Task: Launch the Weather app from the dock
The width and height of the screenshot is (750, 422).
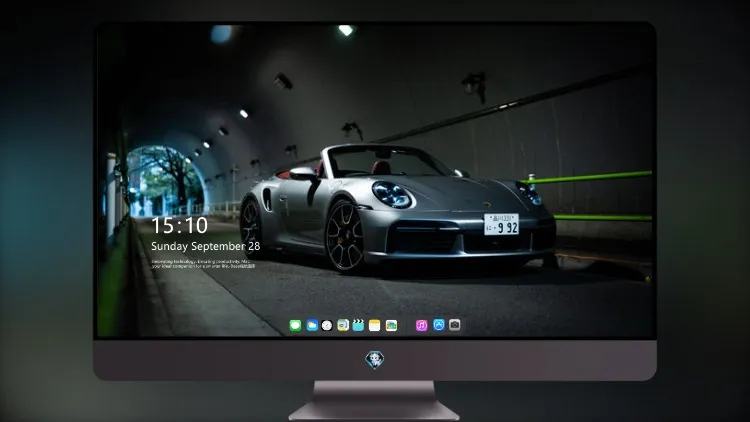Action: click(312, 326)
